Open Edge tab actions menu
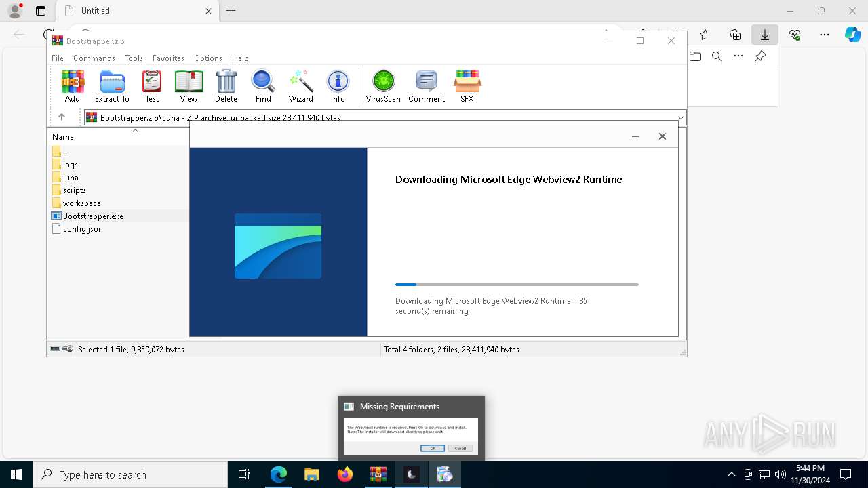 click(x=41, y=11)
